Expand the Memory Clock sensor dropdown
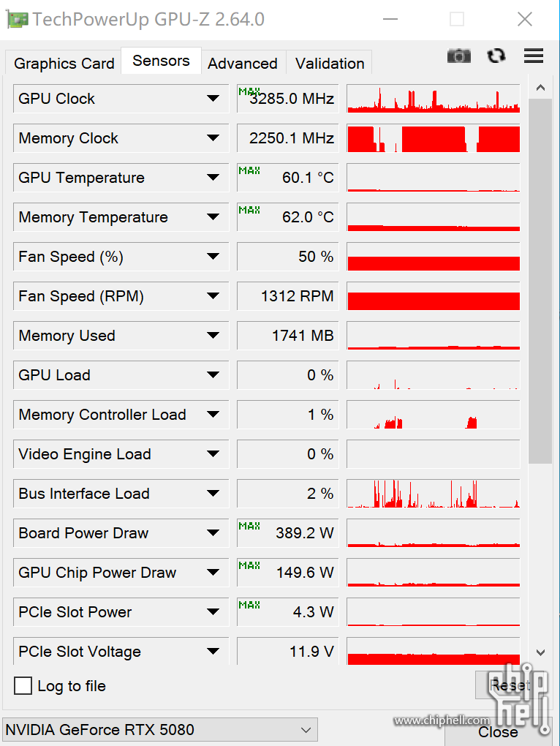The width and height of the screenshot is (560, 746). 213,138
